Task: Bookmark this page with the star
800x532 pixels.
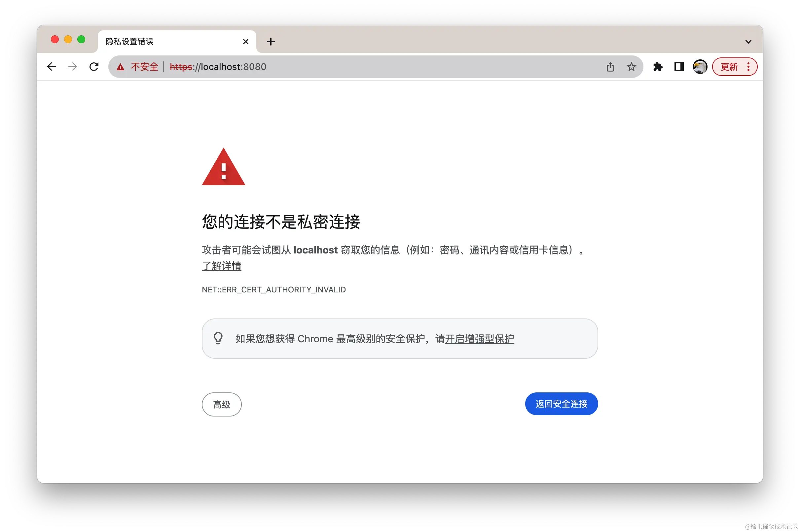Action: click(631, 67)
